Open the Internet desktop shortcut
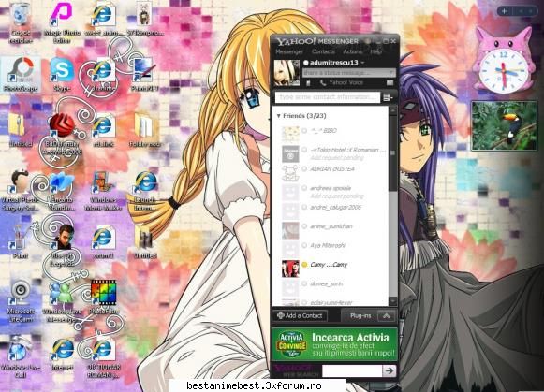Screen dimensions: 544x392 63,354
